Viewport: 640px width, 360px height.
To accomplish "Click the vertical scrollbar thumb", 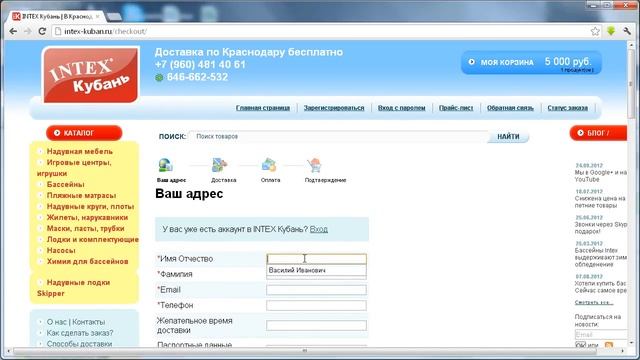I will (631, 84).
